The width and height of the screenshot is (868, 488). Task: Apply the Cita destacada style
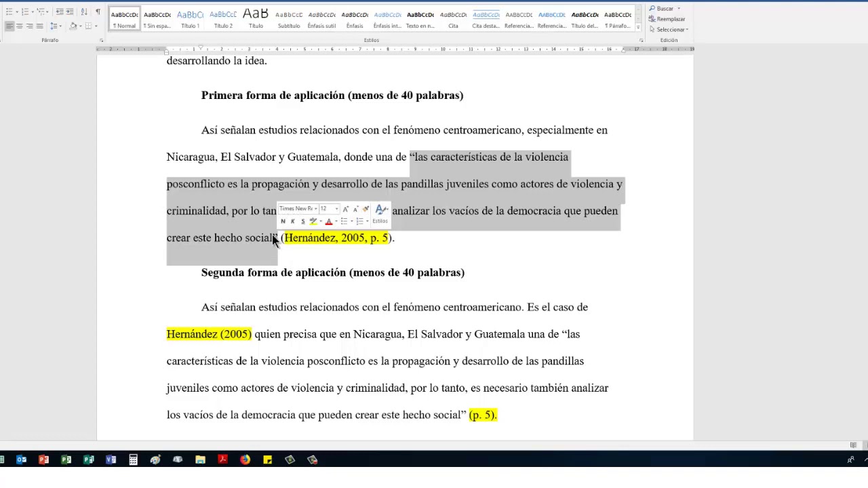coord(486,20)
